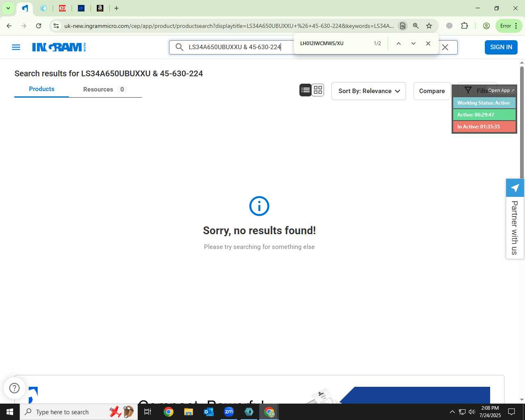The height and width of the screenshot is (420, 525).
Task: Open the browser Extensions puzzle icon
Action: tap(464, 26)
